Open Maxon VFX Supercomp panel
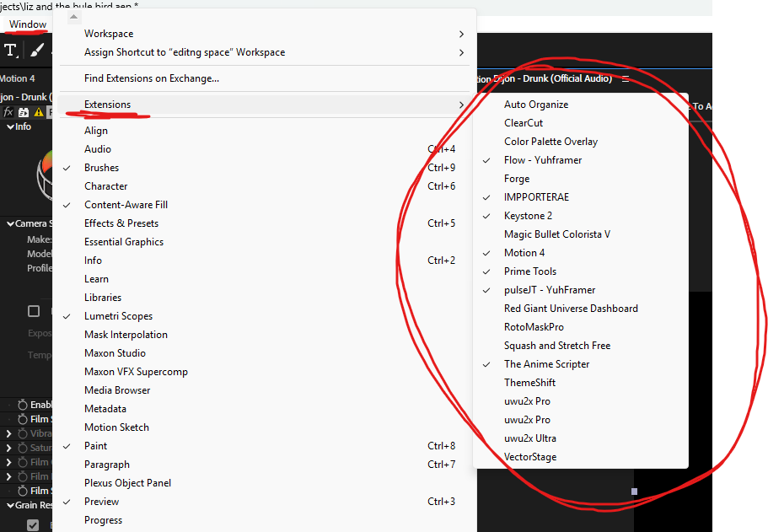This screenshot has height=532, width=768. [x=265, y=373]
